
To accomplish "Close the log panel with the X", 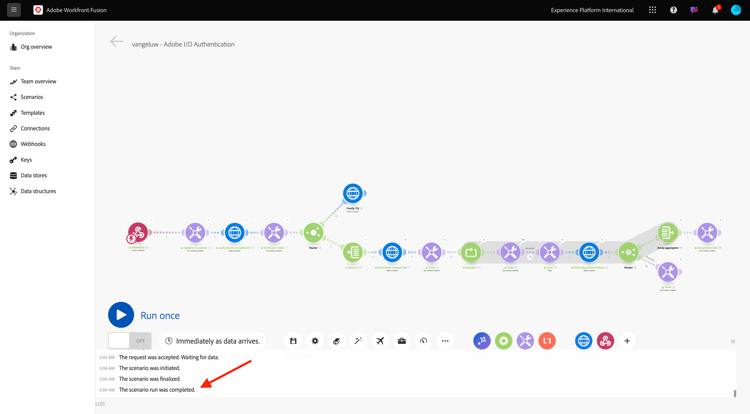I will point(733,341).
